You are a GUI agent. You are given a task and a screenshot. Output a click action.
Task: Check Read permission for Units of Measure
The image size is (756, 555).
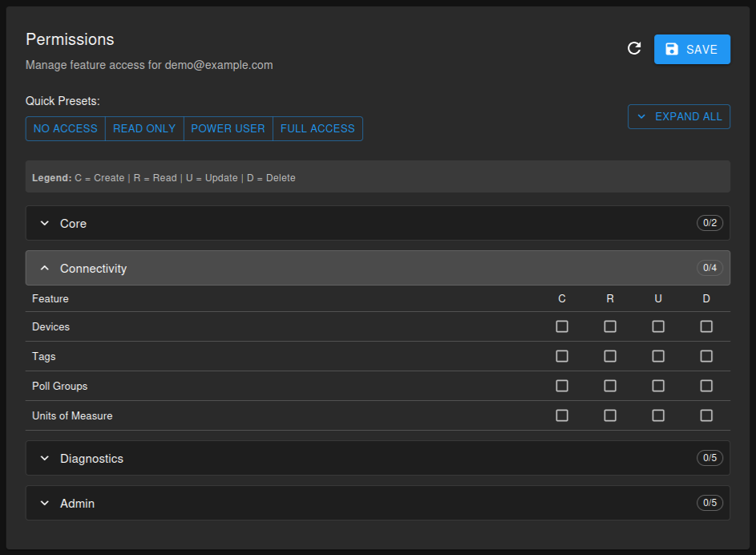coord(610,415)
